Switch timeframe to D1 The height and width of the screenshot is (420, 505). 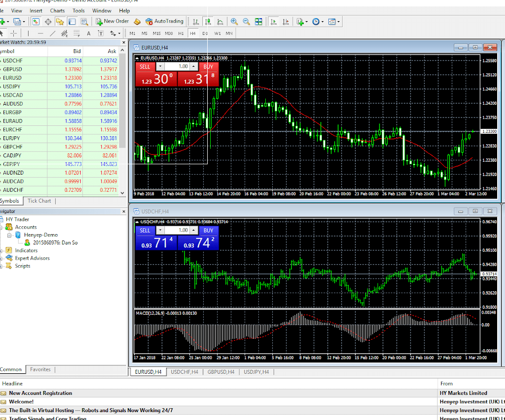click(x=205, y=33)
